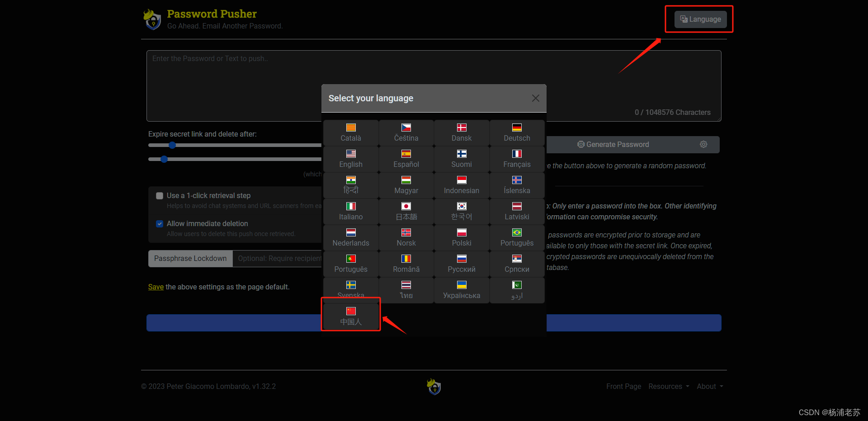This screenshot has width=868, height=421.
Task: Choose Português with the Brazilian flag
Action: point(517,238)
